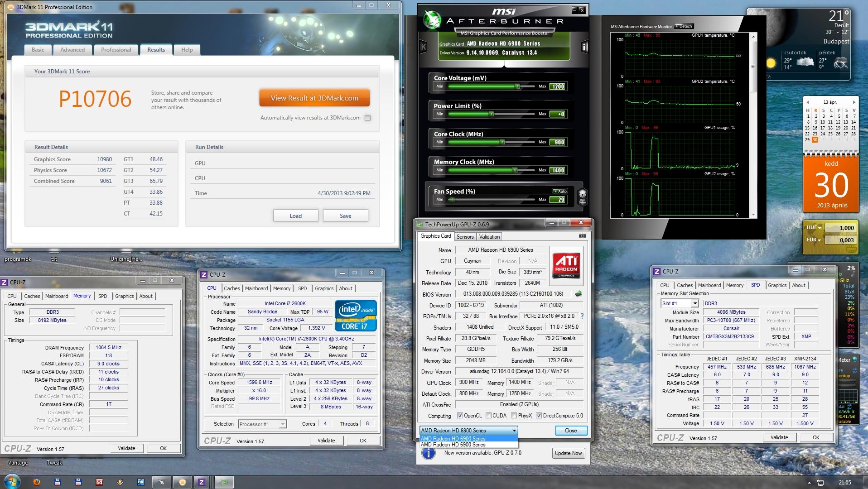Viewport: 868px width, 489px height.
Task: Toggle DirectCompute 5.0 checkbox in GPU-Z
Action: [539, 416]
